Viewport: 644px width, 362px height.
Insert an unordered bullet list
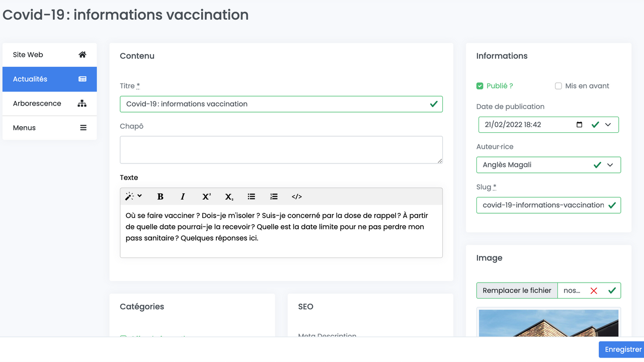[252, 197]
